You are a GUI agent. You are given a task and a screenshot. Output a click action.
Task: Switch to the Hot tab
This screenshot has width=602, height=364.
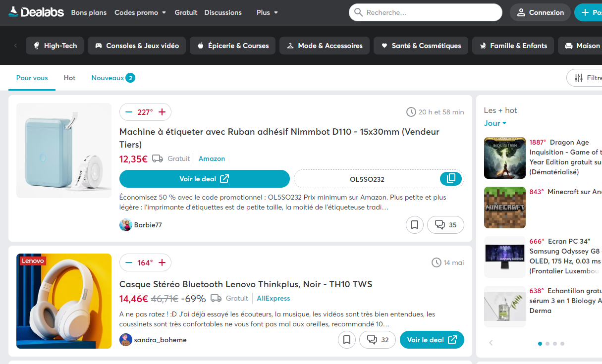69,78
